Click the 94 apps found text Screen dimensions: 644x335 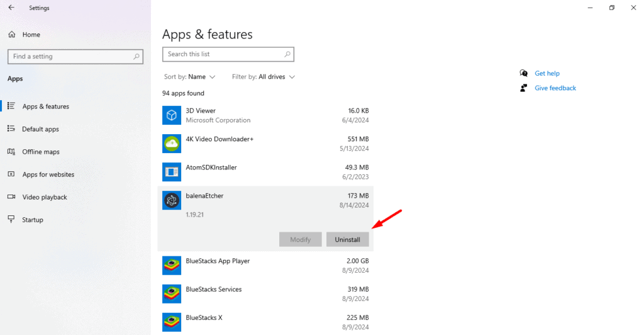pos(183,93)
